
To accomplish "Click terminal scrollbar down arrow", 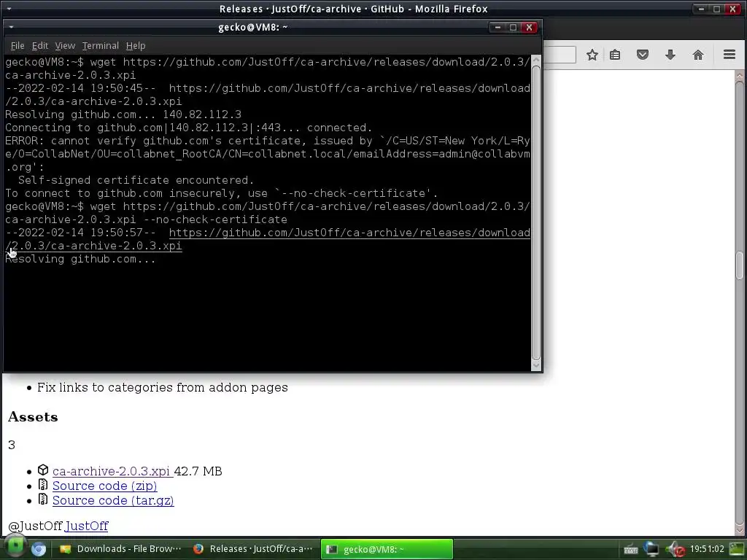I will pos(536,365).
